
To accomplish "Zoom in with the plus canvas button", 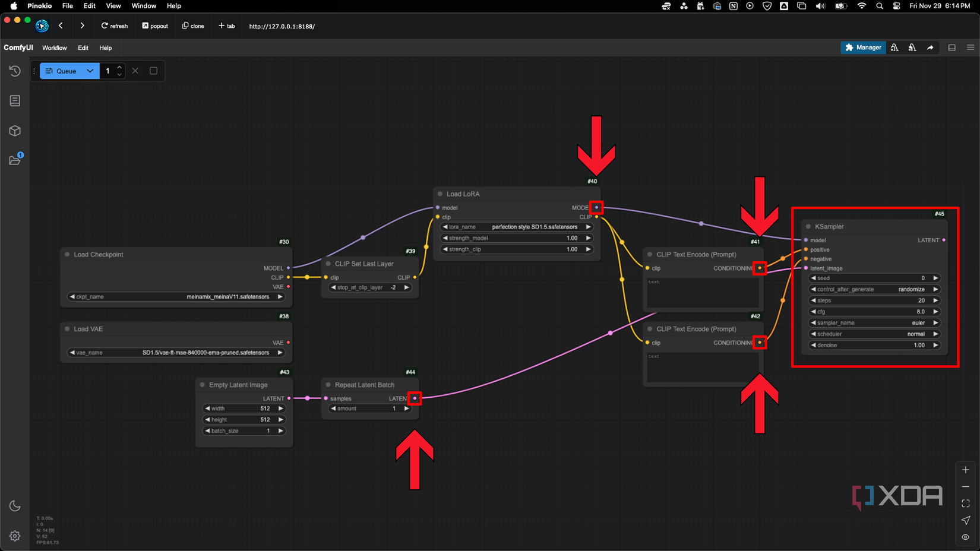I will 966,470.
